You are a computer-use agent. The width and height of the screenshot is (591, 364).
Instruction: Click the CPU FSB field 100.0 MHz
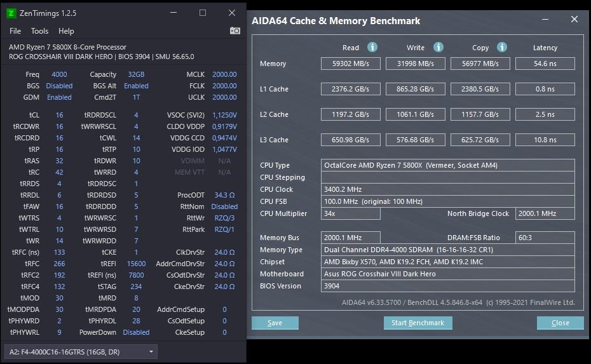(x=448, y=201)
